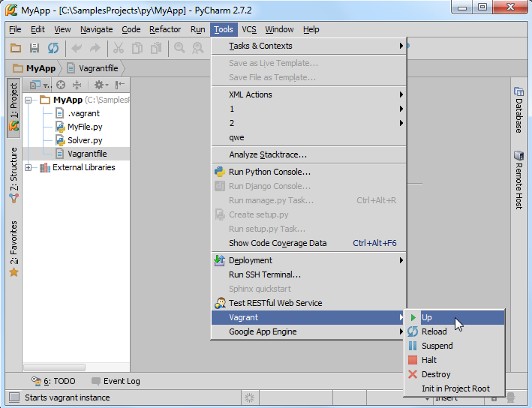This screenshot has height=408, width=532.
Task: Click the Hide Project panel icon
Action: click(119, 85)
